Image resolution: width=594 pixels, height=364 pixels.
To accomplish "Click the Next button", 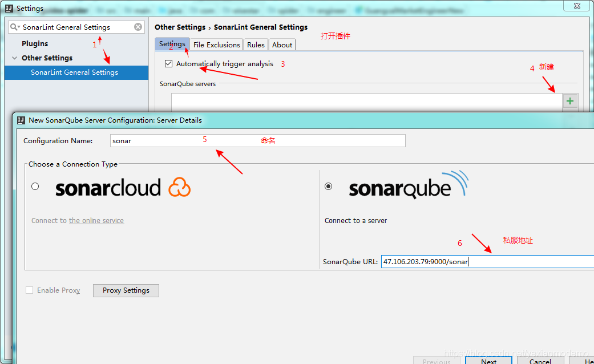I will 488,361.
